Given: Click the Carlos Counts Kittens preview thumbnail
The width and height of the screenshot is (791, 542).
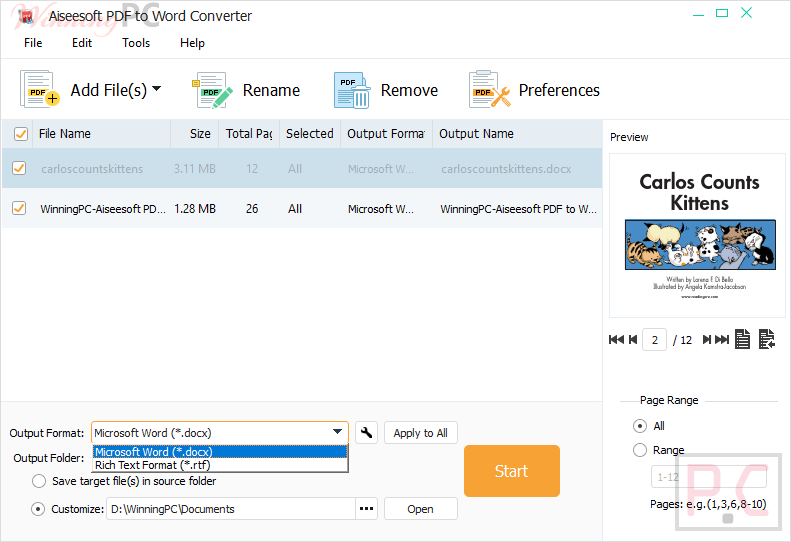Looking at the screenshot, I should pos(697,236).
